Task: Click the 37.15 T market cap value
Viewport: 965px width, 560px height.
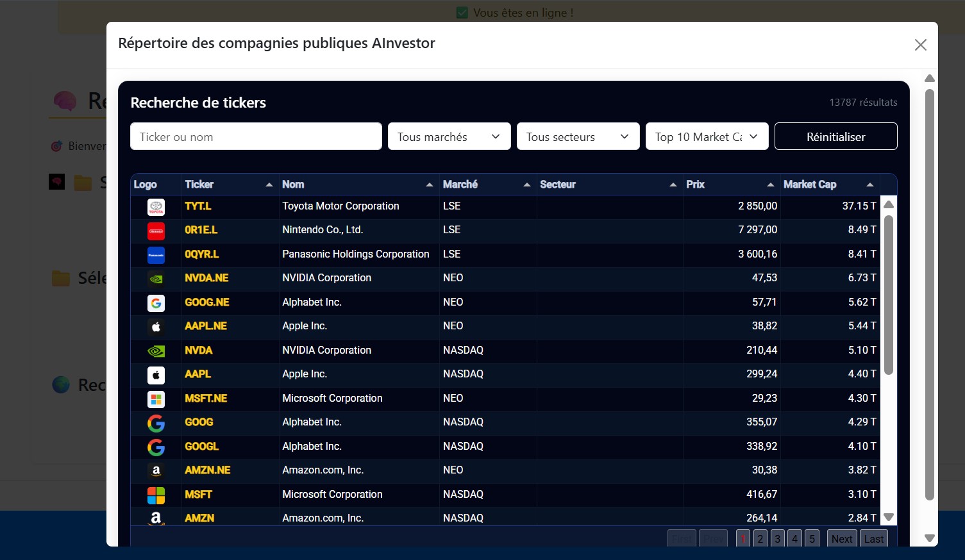Action: click(859, 206)
